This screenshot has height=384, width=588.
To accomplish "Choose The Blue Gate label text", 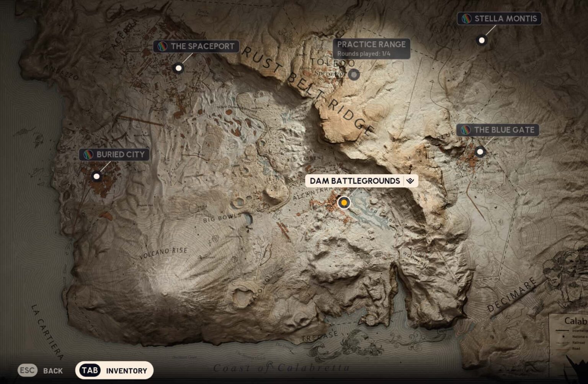I will [504, 130].
